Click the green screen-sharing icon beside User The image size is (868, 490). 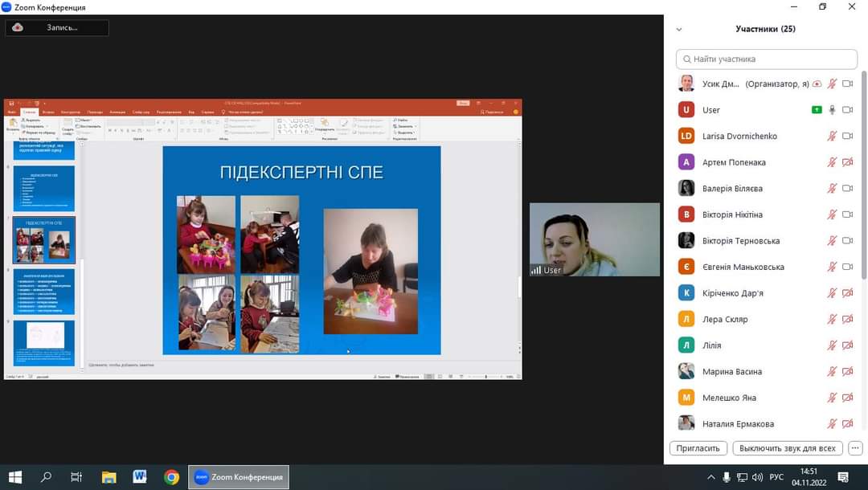pyautogui.click(x=817, y=110)
